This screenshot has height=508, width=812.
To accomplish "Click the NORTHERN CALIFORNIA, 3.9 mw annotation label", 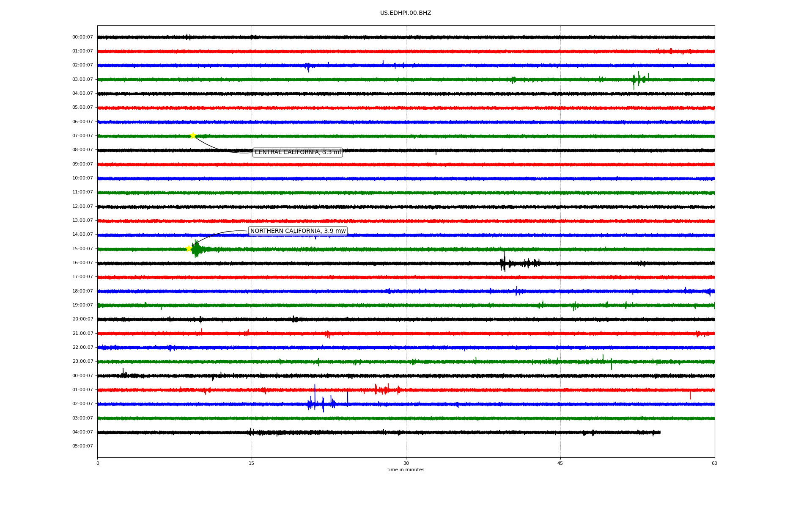I will 298,231.
